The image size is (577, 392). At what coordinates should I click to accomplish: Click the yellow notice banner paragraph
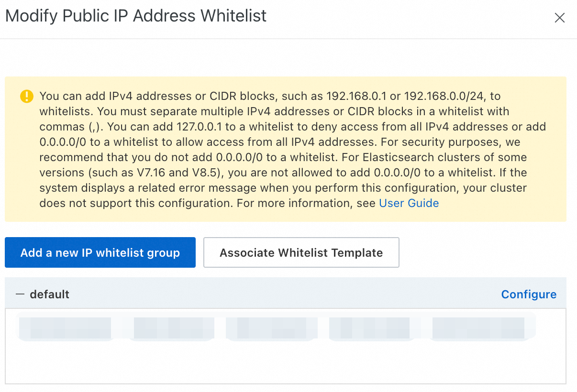tap(287, 150)
